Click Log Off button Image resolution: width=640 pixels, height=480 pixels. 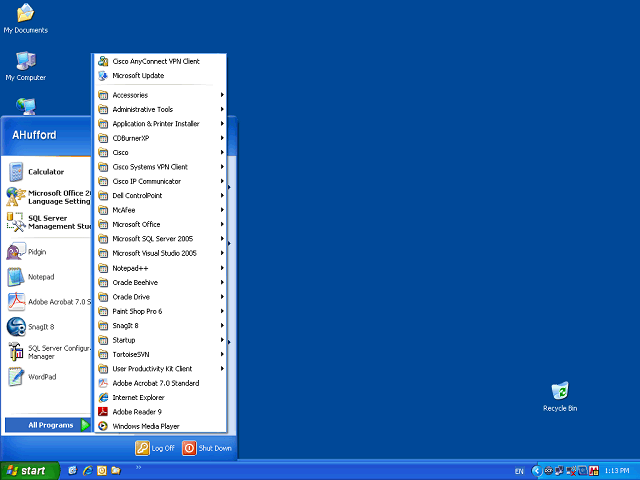[x=155, y=448]
